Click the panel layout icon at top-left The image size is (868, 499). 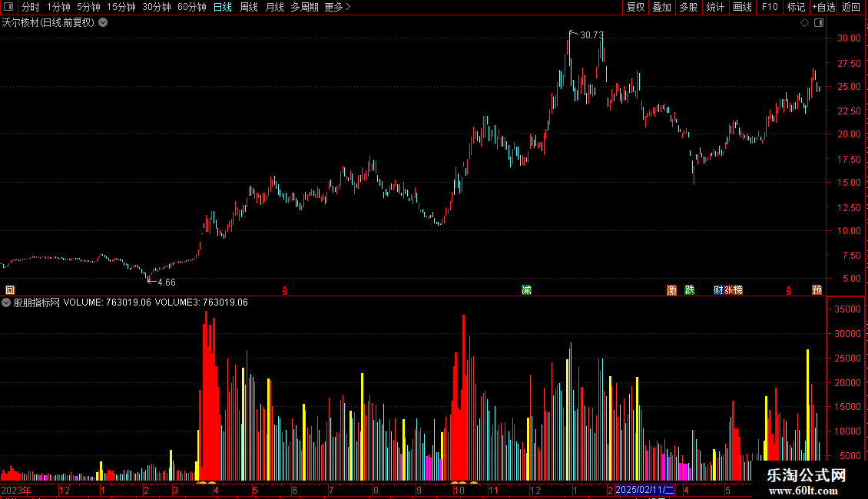tap(8, 7)
